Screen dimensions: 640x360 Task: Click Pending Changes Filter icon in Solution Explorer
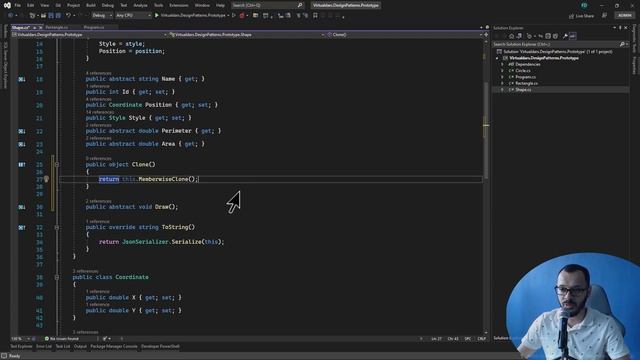pyautogui.click(x=530, y=36)
